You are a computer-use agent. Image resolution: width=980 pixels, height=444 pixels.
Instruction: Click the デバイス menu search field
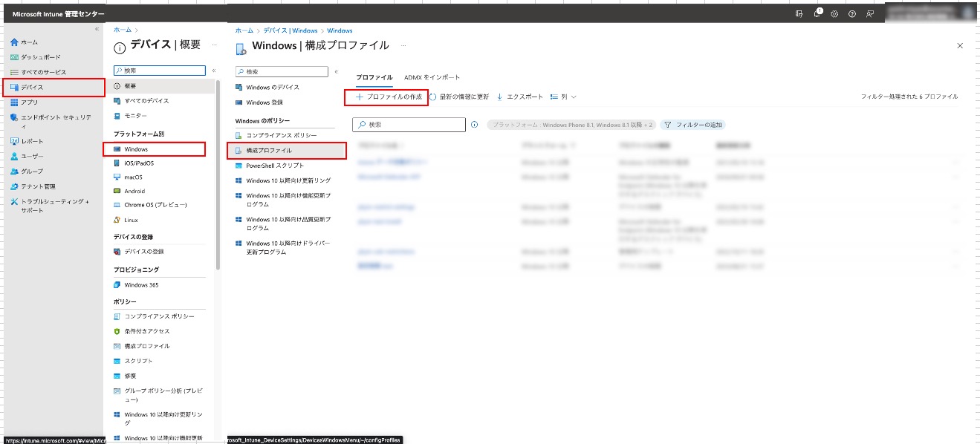(x=160, y=71)
